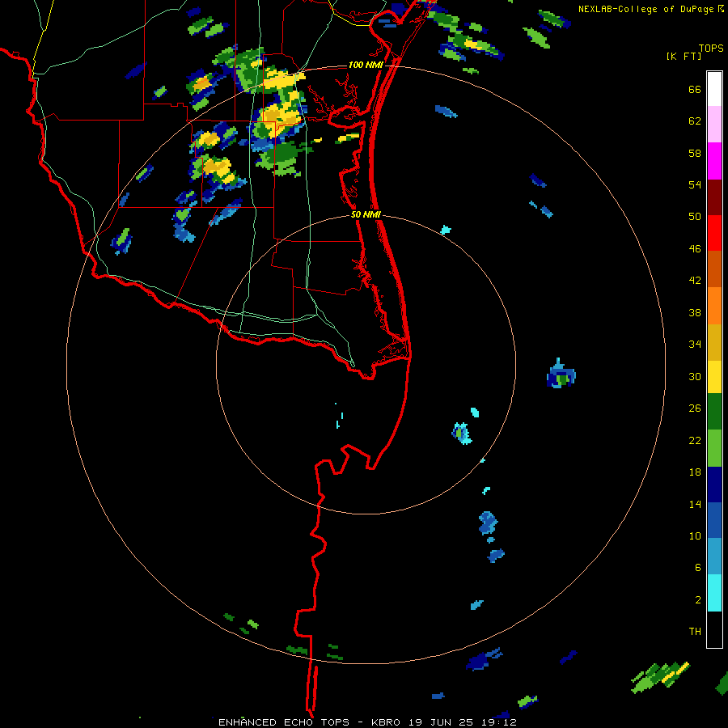Pick the dark red legend swatch

714,197
